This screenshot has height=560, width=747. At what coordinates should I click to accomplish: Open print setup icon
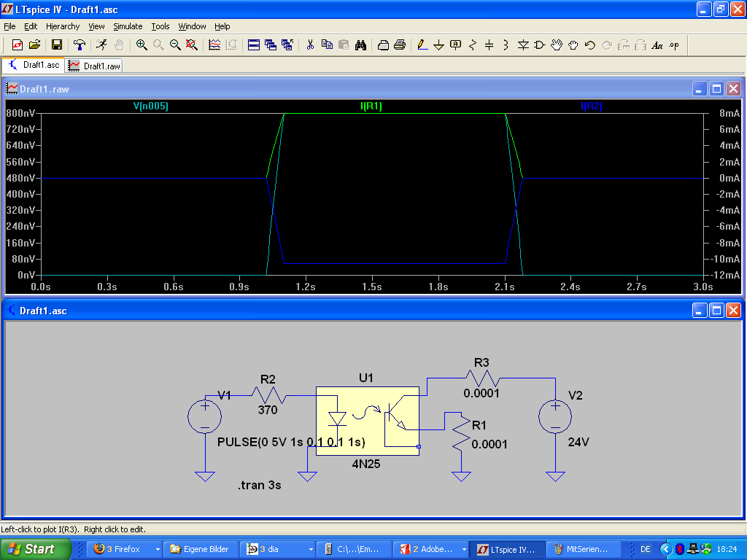tap(383, 44)
